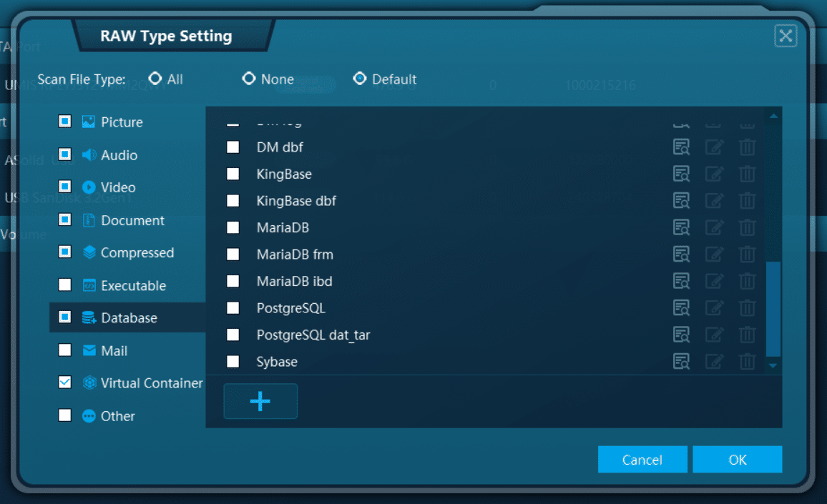The image size is (827, 504).
Task: Open preview icon for PostgreSQL dat_tar row
Action: click(681, 335)
